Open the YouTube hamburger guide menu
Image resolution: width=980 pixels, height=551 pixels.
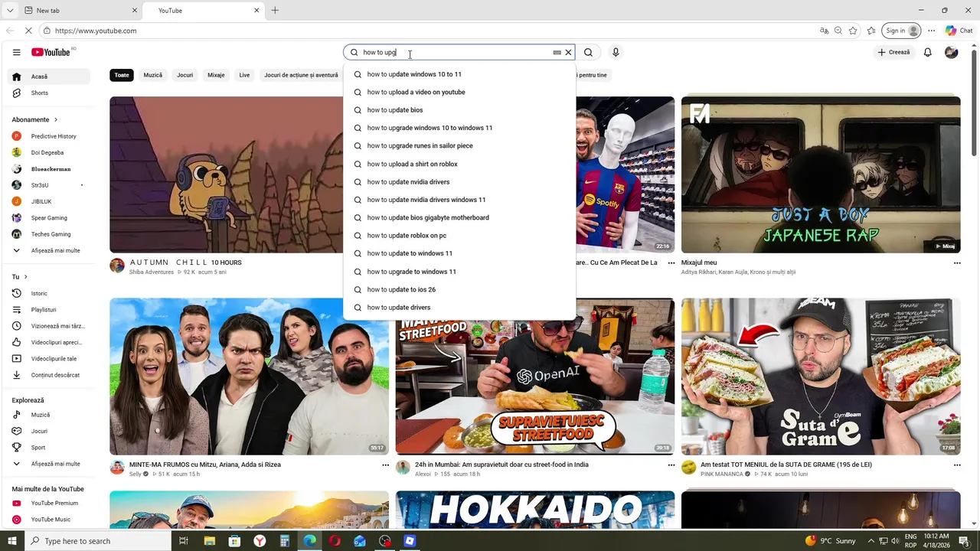pos(16,52)
